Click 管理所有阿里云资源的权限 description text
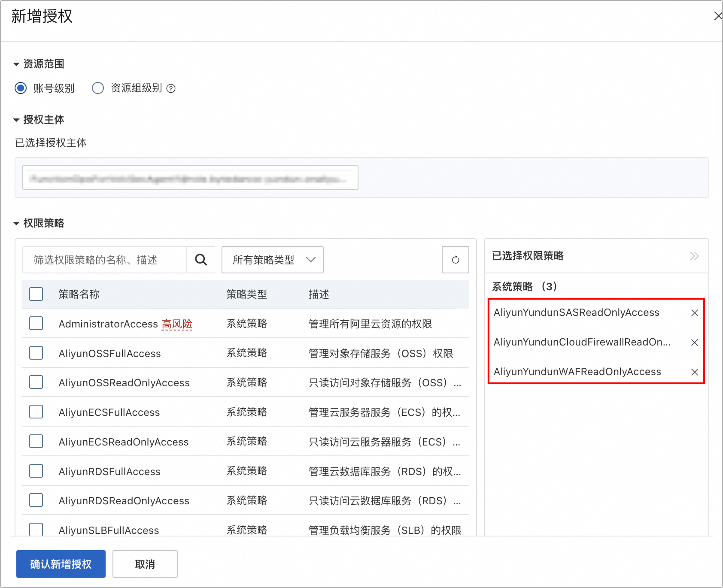This screenshot has height=588, width=723. pos(371,324)
